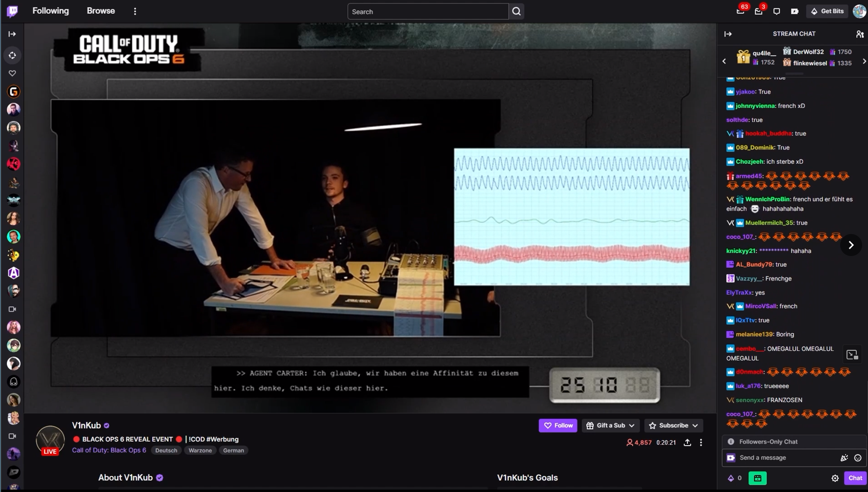Collapse the stream chat panel
868x492 pixels.
tap(728, 34)
